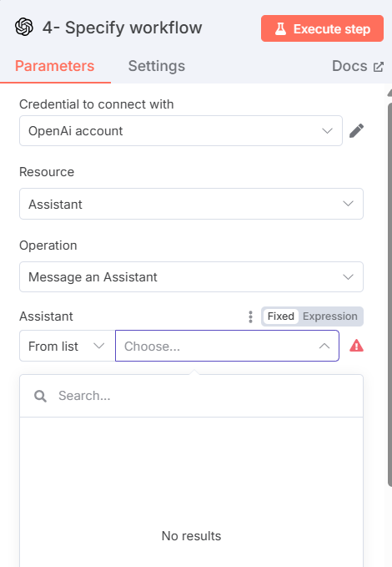
Task: Click the OpenAI logo node icon
Action: (24, 28)
